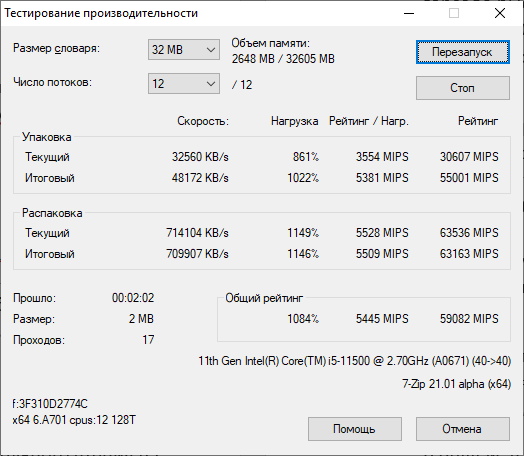The width and height of the screenshot is (524, 456).
Task: Click the memory usage 2648 MB text
Action: 253,59
